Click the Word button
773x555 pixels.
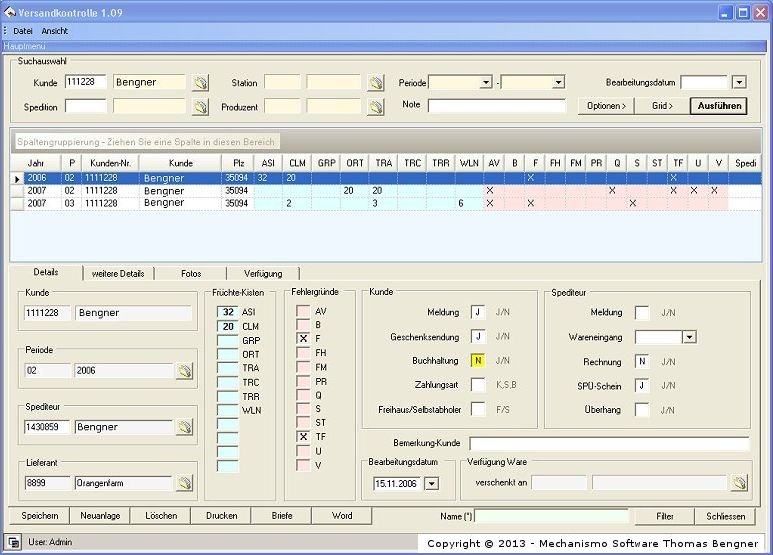click(x=342, y=516)
